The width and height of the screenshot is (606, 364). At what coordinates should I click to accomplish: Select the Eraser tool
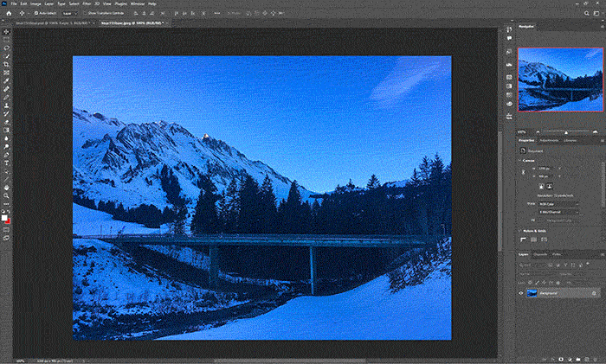6,122
